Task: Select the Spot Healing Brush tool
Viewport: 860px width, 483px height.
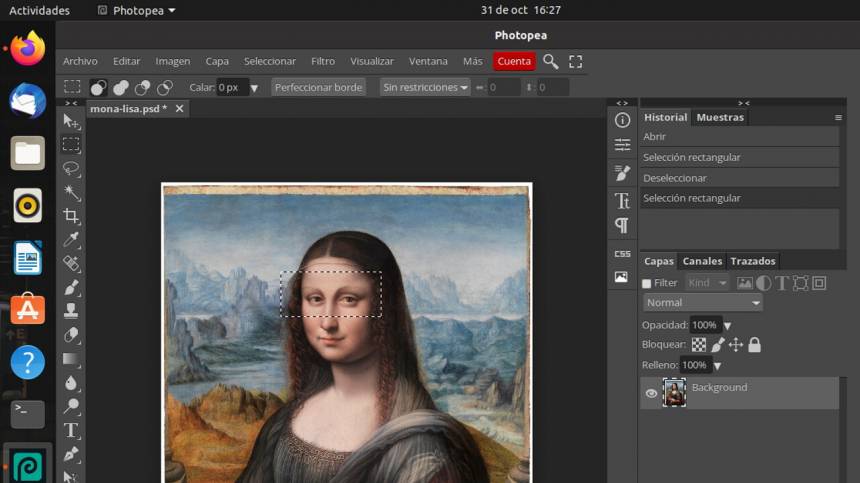Action: (x=71, y=263)
